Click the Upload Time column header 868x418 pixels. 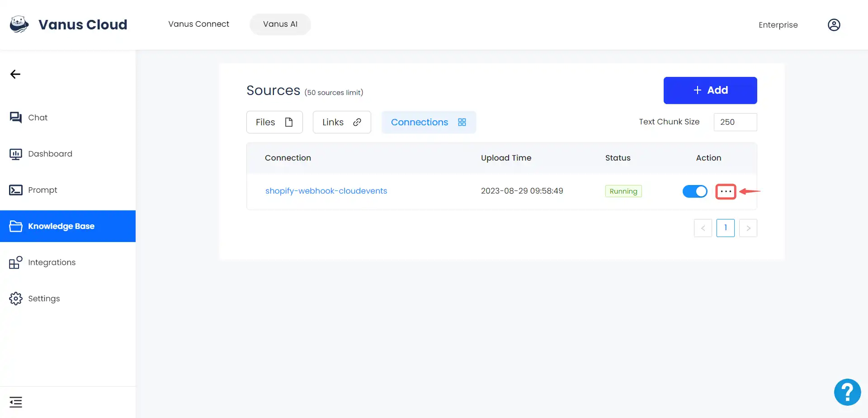(x=506, y=158)
